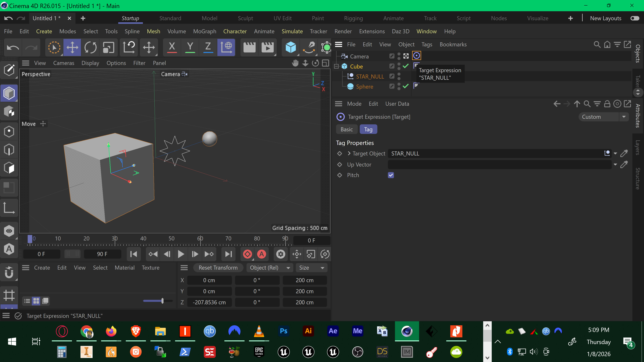Click the Render View clapboard icon
Screen dimensions: 644x362
[x=249, y=47]
